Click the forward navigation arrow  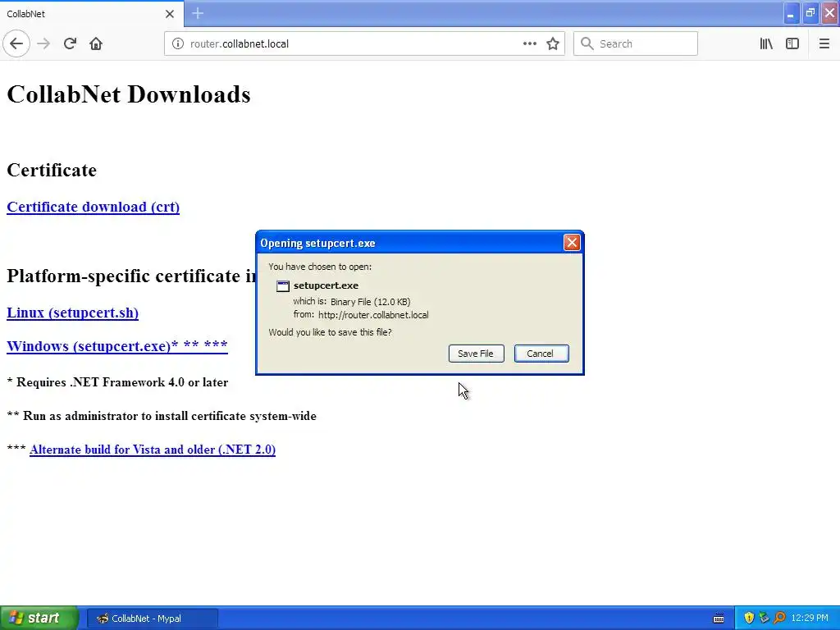43,43
